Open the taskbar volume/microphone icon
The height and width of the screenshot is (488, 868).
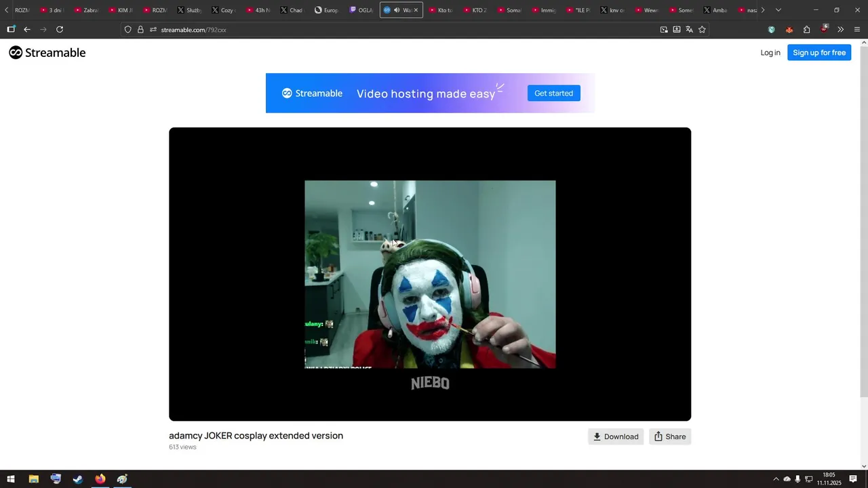click(798, 479)
